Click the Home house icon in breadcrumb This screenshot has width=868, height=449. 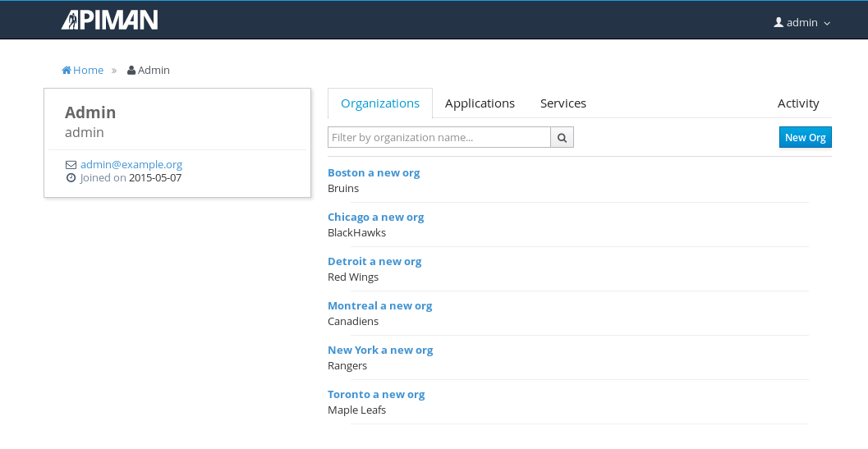click(67, 70)
